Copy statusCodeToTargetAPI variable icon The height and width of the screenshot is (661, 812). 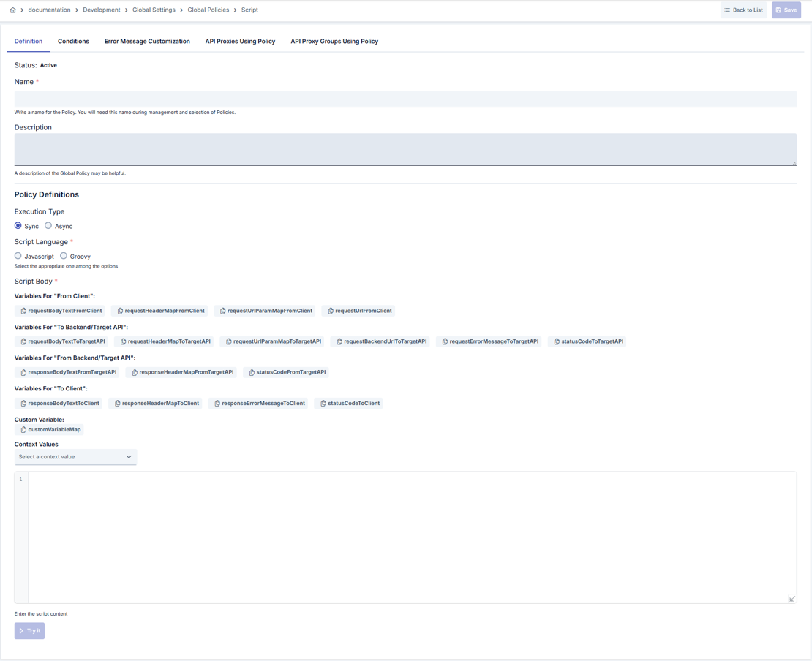point(557,341)
